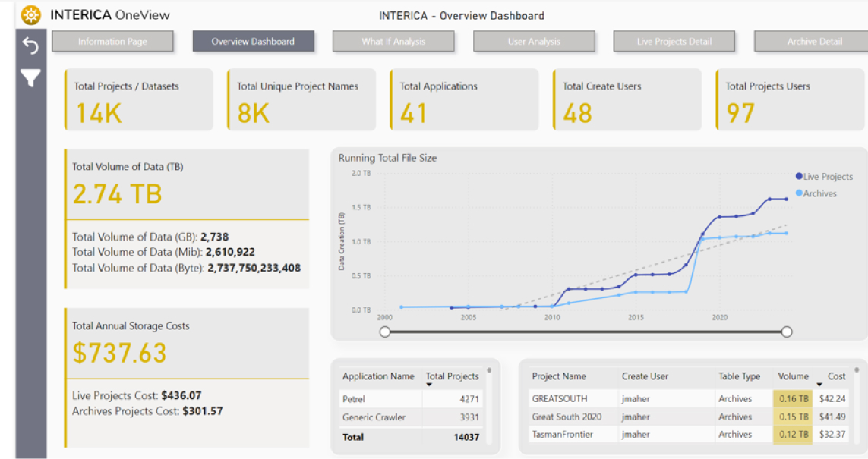Viewport: 868px width, 459px height.
Task: Open the Information Page tab
Action: point(112,42)
